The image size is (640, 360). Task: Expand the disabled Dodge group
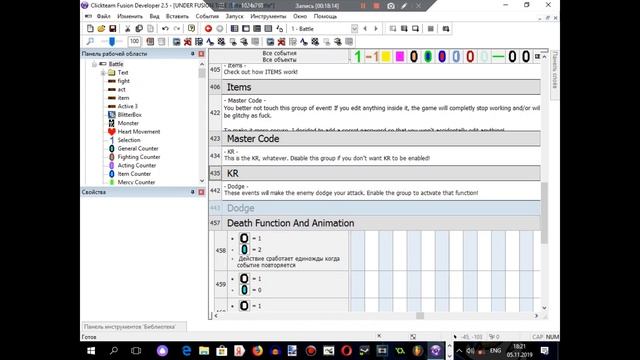(381, 208)
